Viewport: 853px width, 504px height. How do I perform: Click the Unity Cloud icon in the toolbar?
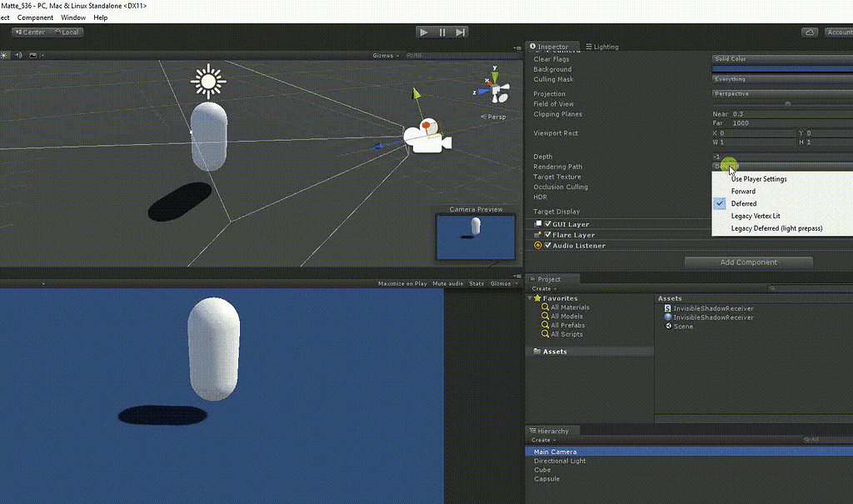pyautogui.click(x=808, y=32)
